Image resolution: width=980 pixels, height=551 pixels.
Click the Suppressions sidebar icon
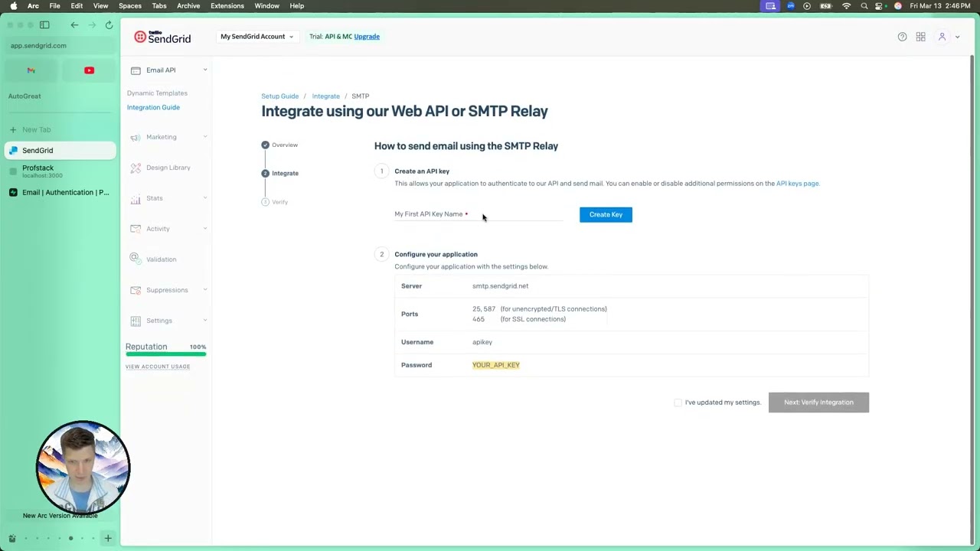click(x=136, y=290)
